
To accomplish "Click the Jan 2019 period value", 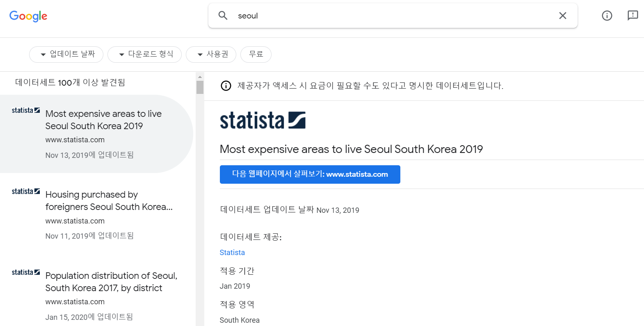I will (x=235, y=286).
